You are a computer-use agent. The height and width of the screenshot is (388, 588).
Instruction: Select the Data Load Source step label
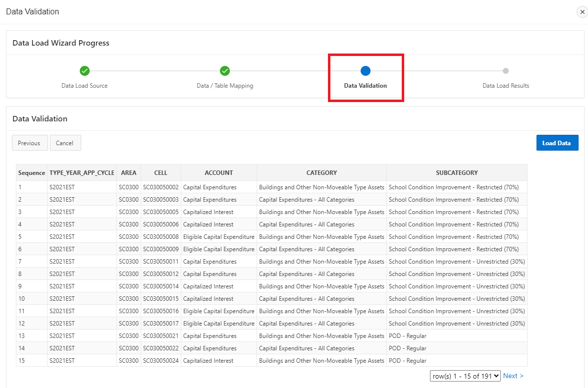tap(85, 86)
